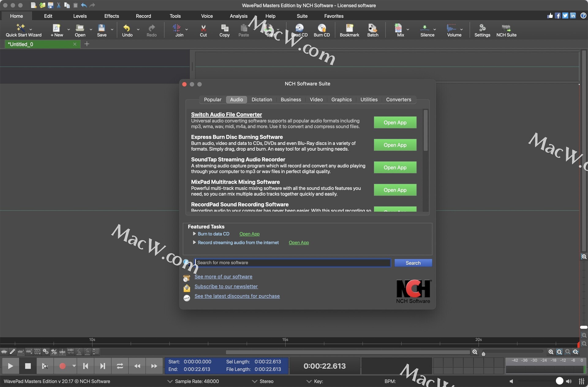
Task: Open the Effects menu tab
Action: 111,16
